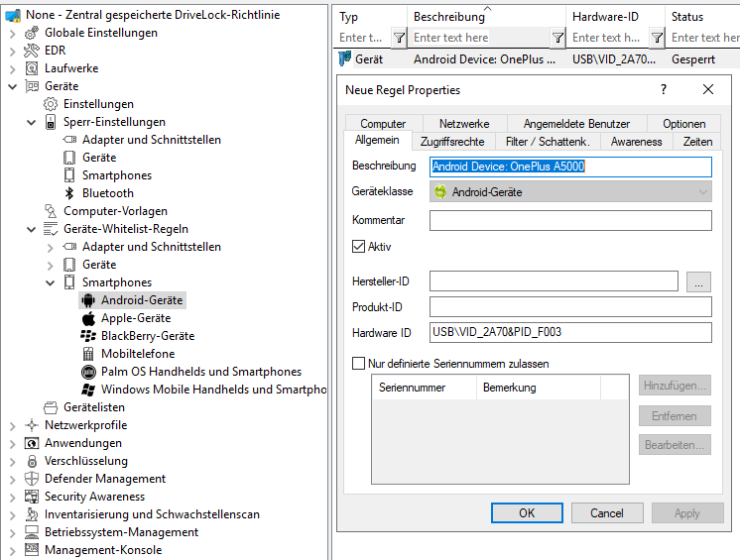Uncheck the Aktiv checkbox
The height and width of the screenshot is (560, 740).
point(359,247)
